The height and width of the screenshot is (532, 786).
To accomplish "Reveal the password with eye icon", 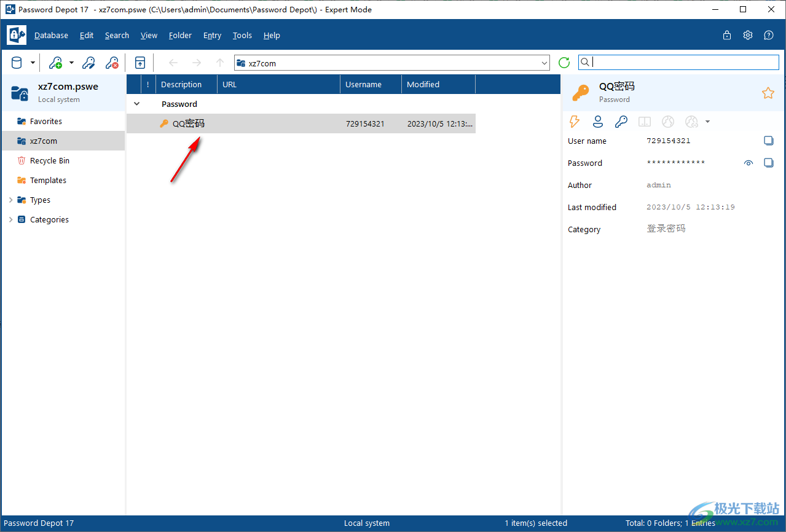I will [x=749, y=163].
